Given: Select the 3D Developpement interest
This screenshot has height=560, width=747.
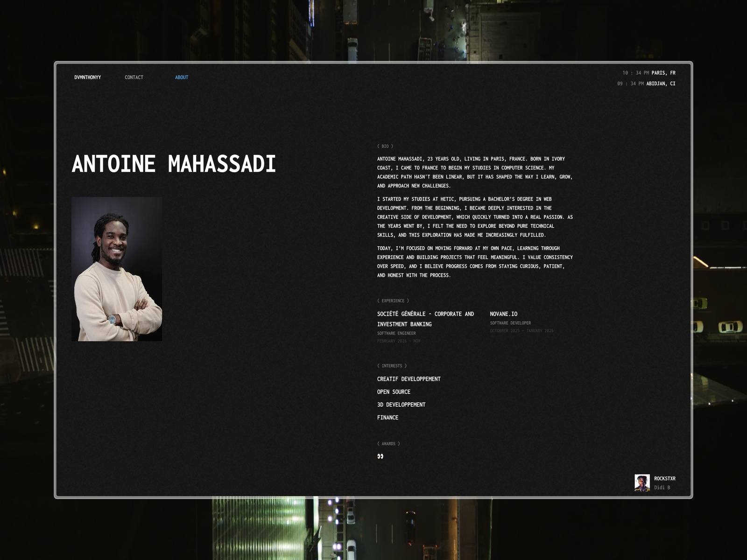Looking at the screenshot, I should point(401,405).
